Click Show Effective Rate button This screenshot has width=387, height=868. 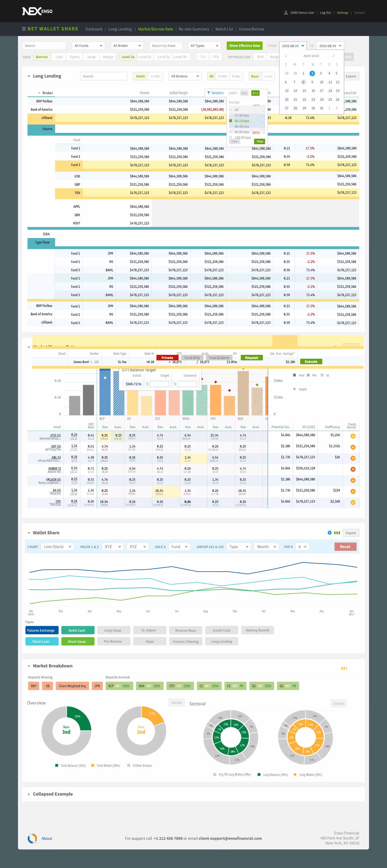pos(245,46)
